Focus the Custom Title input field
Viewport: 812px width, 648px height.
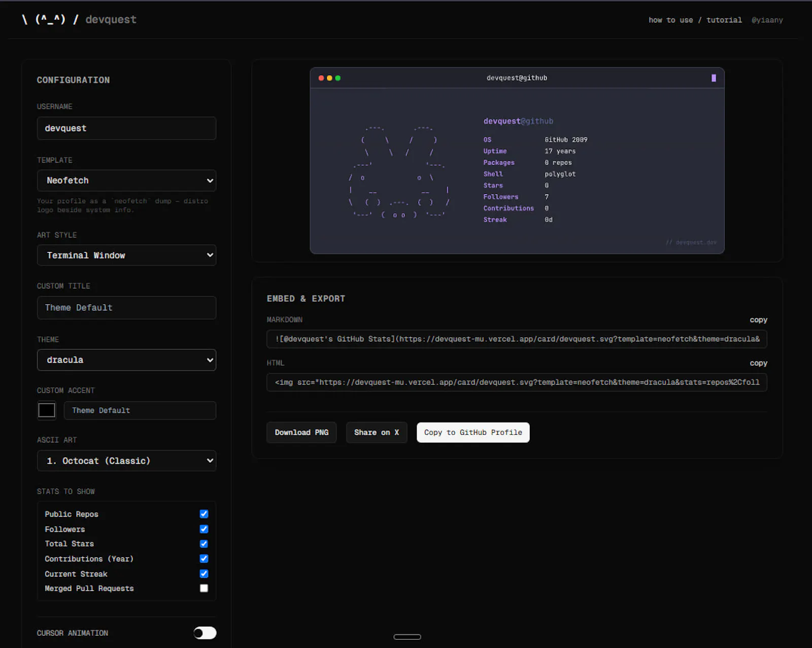[126, 308]
